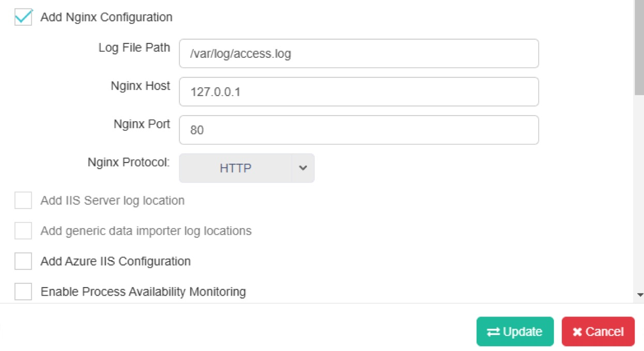Screen dimensions: 644x351
Task: Uncheck Add Nginx Configuration checkbox
Action: point(23,17)
